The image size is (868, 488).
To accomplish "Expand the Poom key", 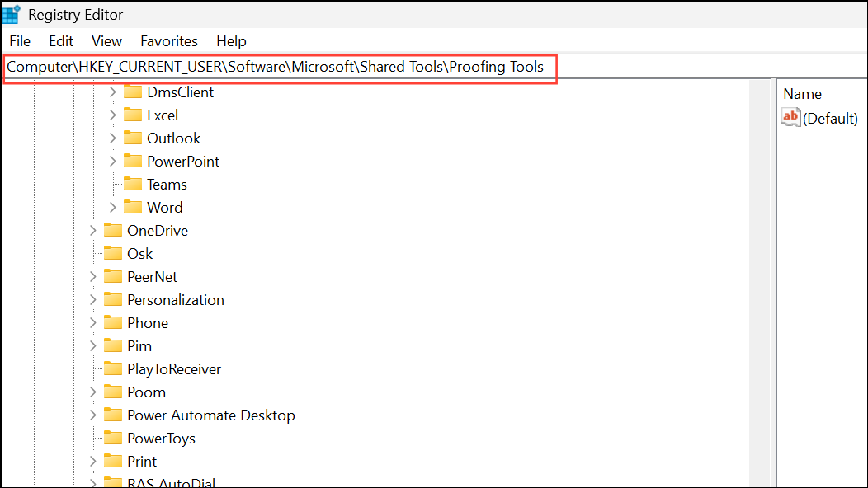I will point(93,392).
